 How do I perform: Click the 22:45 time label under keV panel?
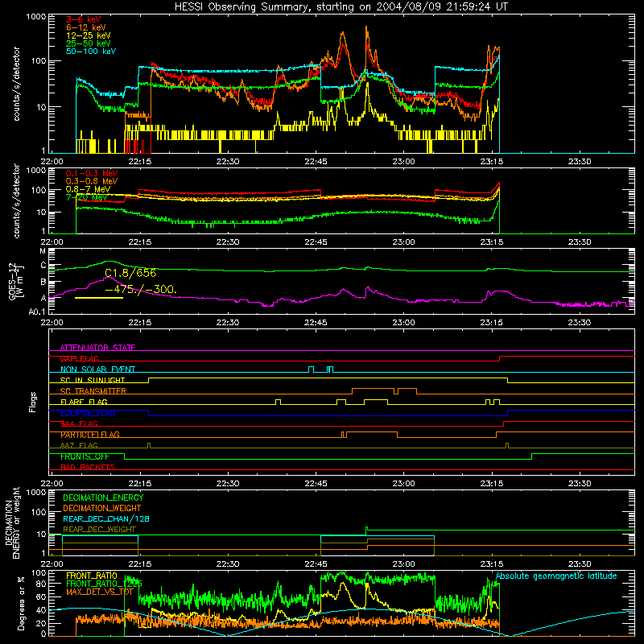(x=316, y=162)
